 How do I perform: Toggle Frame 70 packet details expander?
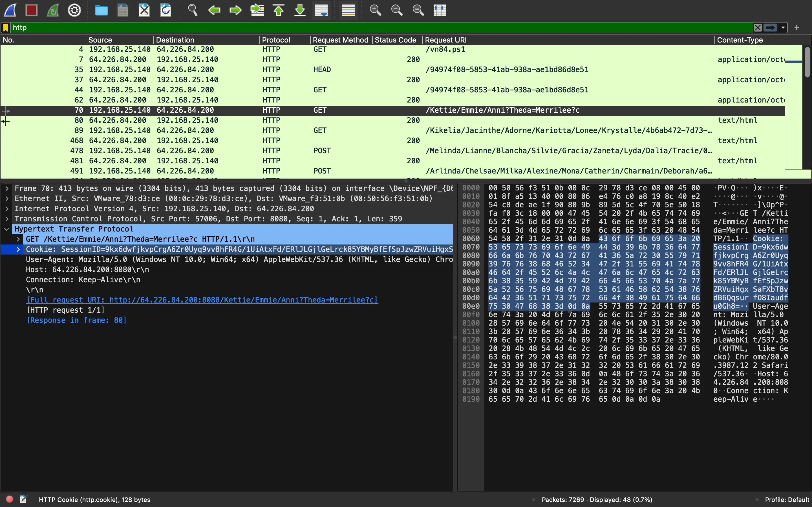pos(7,188)
